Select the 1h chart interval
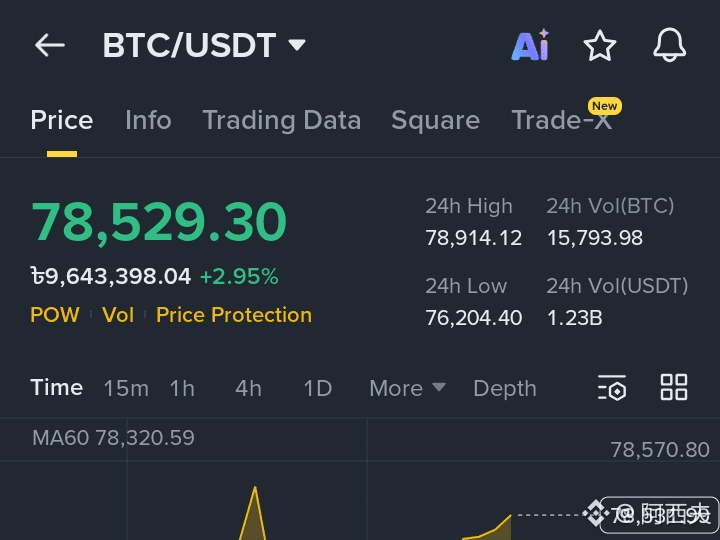This screenshot has height=540, width=720. tap(182, 388)
